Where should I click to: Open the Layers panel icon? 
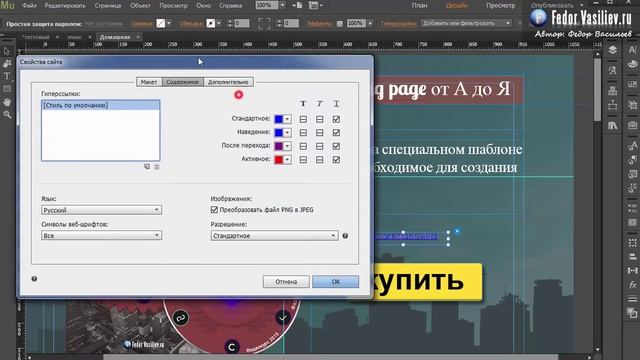(612, 50)
